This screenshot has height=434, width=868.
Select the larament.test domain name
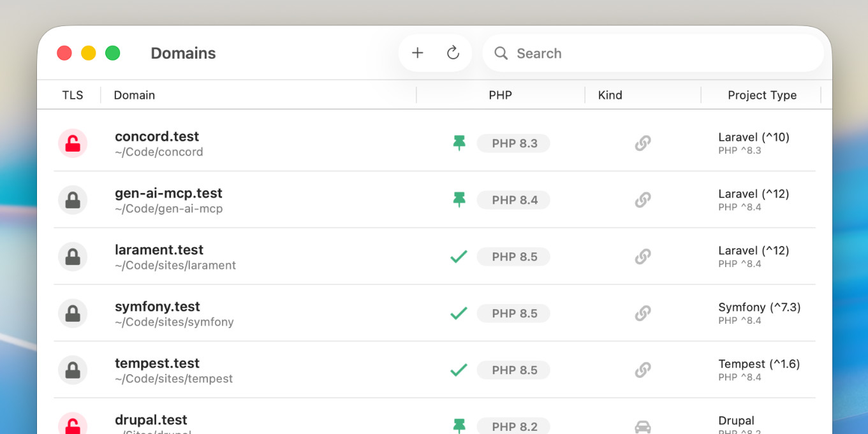(x=159, y=250)
